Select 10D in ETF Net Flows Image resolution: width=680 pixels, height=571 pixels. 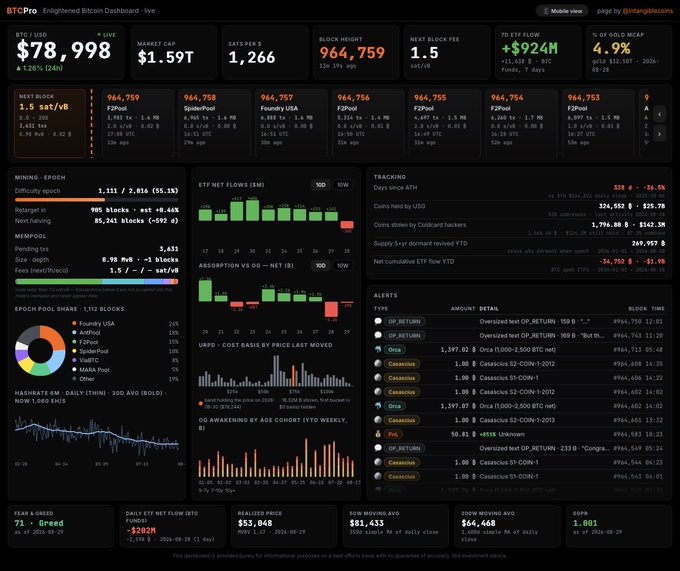[x=320, y=185]
